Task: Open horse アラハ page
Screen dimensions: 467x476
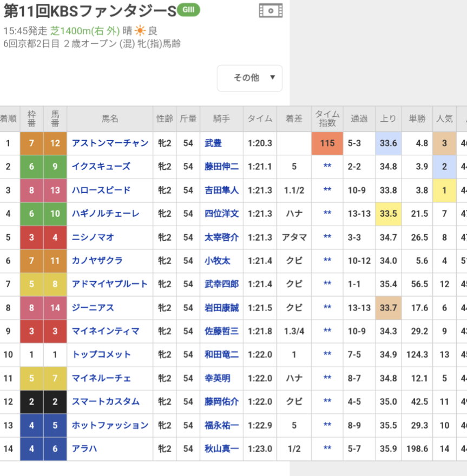Action: (x=84, y=448)
